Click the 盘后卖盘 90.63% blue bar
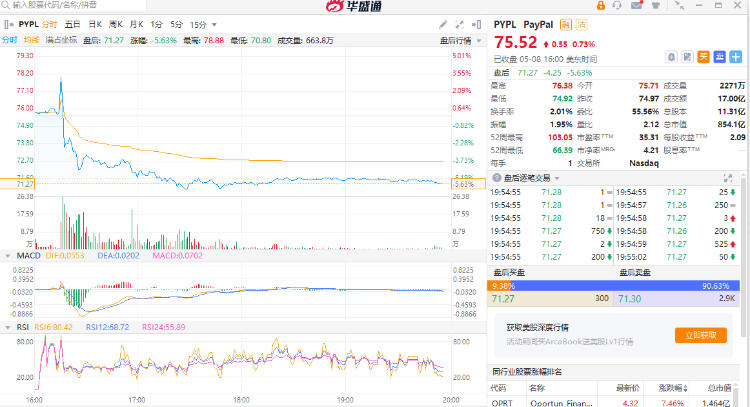750x407 pixels. 626,286
